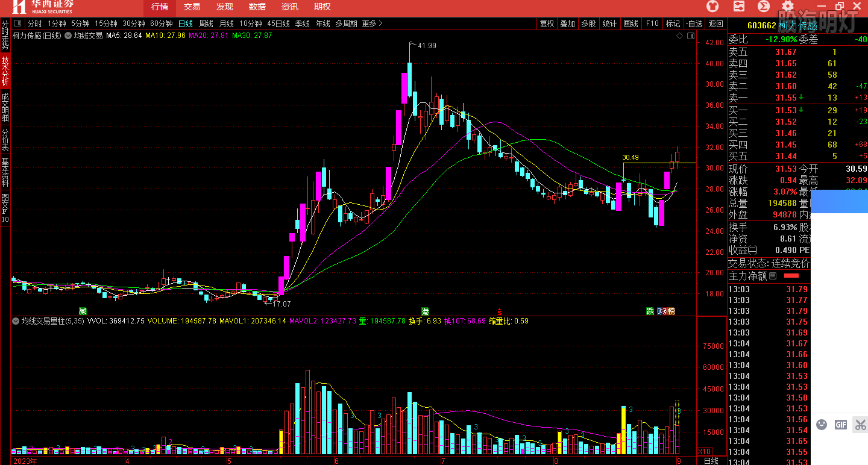The height and width of the screenshot is (465, 868).
Task: Open the 均线交易 indicator dropdown arrow
Action: coord(67,36)
